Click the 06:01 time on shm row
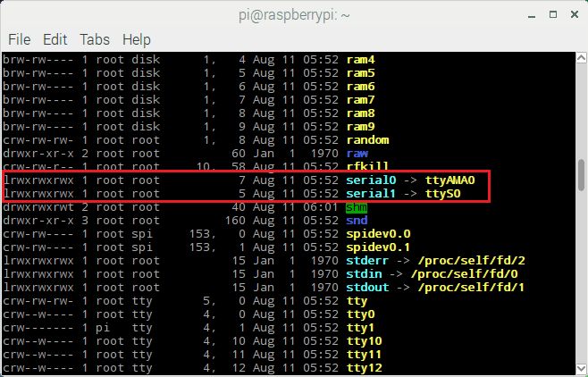588x377 pixels. 321,207
